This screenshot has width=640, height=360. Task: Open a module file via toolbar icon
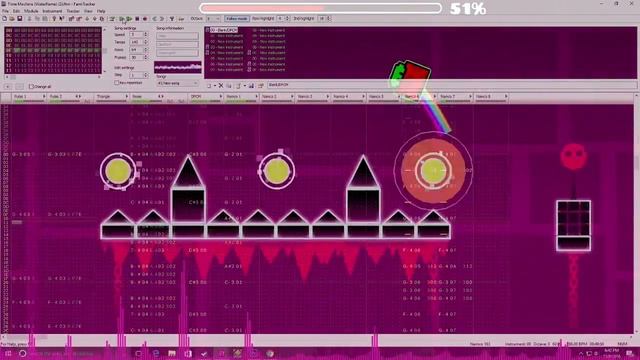point(12,19)
